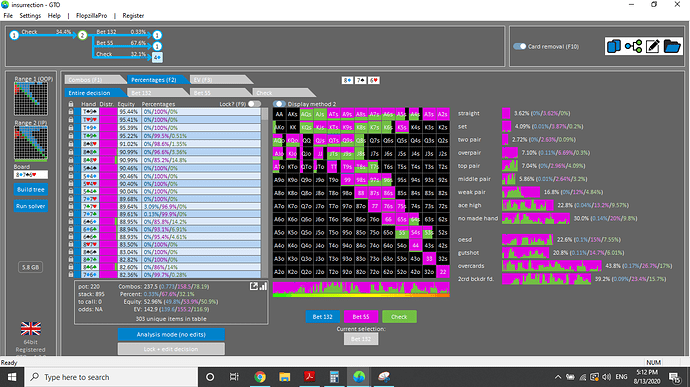690x387 pixels.
Task: Open the decision tree diagram icon
Action: (633, 46)
